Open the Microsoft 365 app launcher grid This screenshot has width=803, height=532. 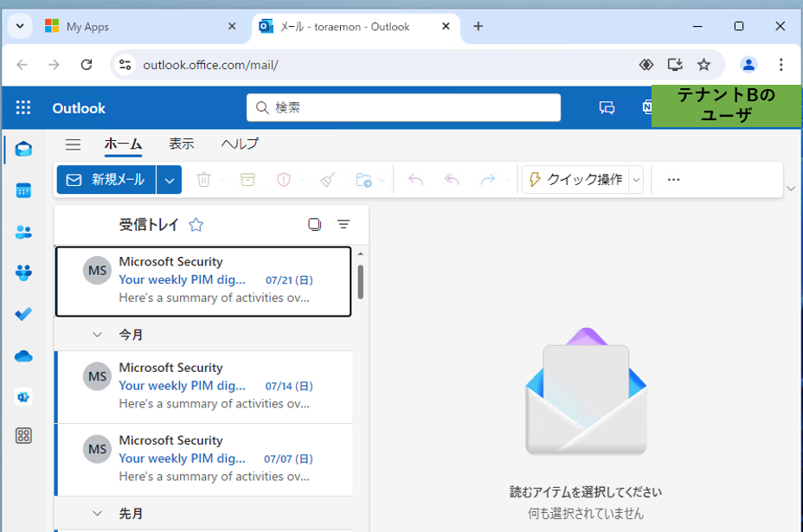pyautogui.click(x=23, y=107)
